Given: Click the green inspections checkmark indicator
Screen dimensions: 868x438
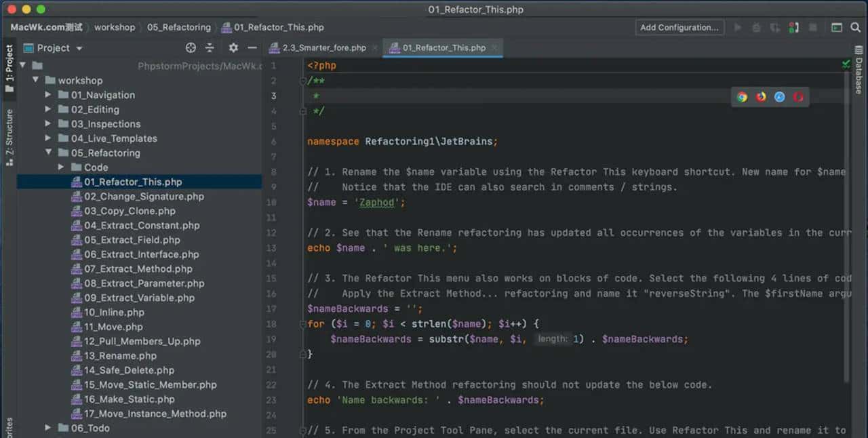Looking at the screenshot, I should (846, 63).
